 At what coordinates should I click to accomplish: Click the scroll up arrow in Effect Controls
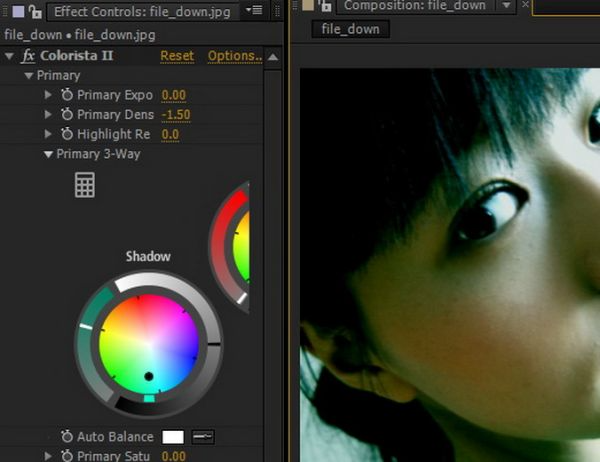(273, 57)
